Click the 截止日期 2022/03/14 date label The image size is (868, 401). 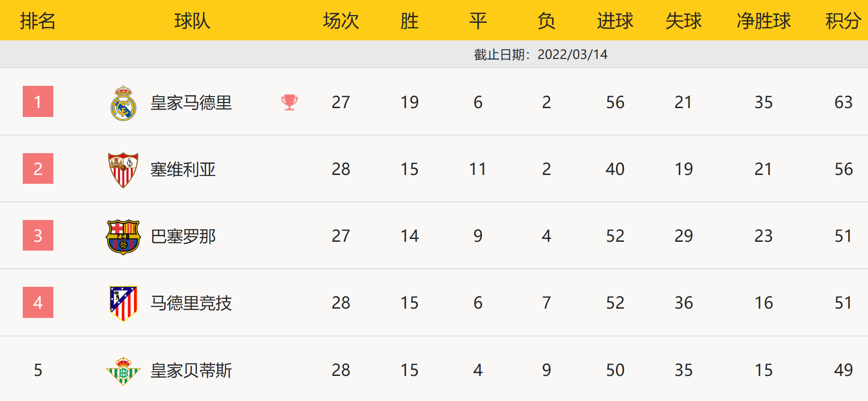pos(540,54)
